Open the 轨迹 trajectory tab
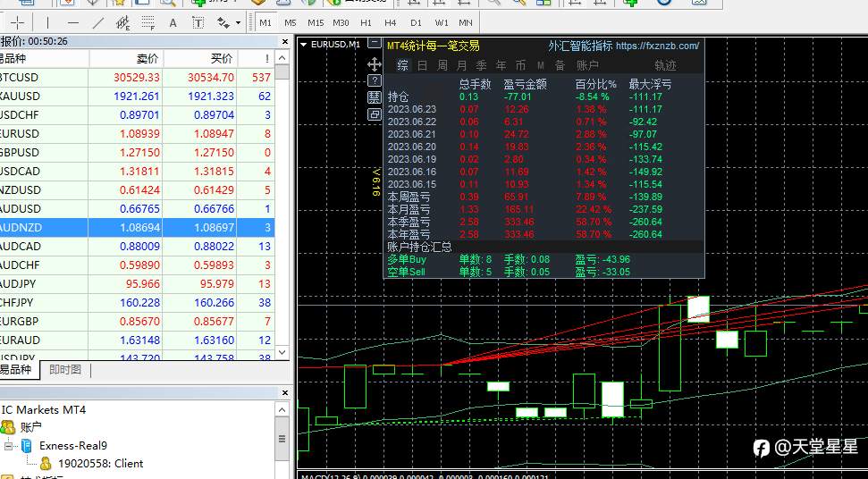This screenshot has height=479, width=868. click(665, 65)
